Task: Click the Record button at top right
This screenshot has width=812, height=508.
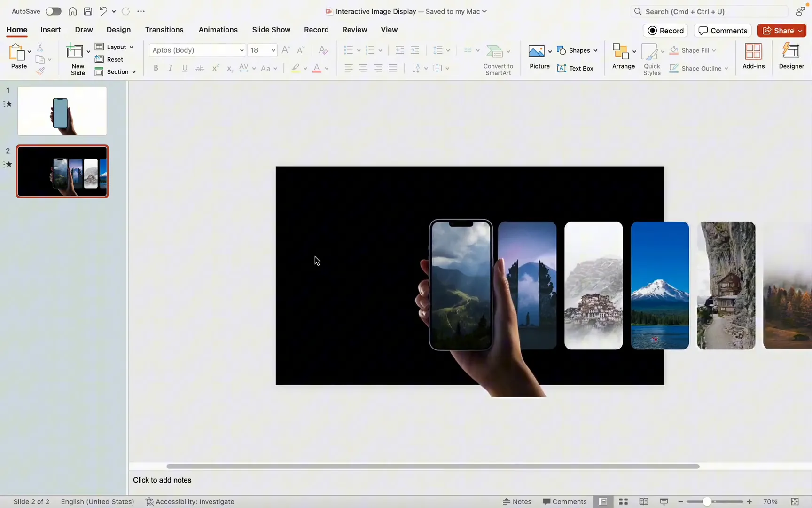Action: pos(665,31)
